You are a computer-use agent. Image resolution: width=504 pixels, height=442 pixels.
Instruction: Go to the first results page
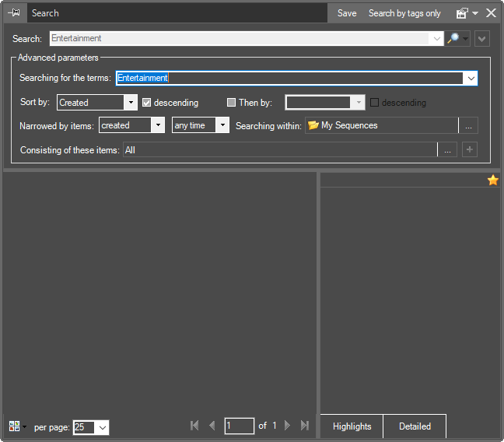194,426
